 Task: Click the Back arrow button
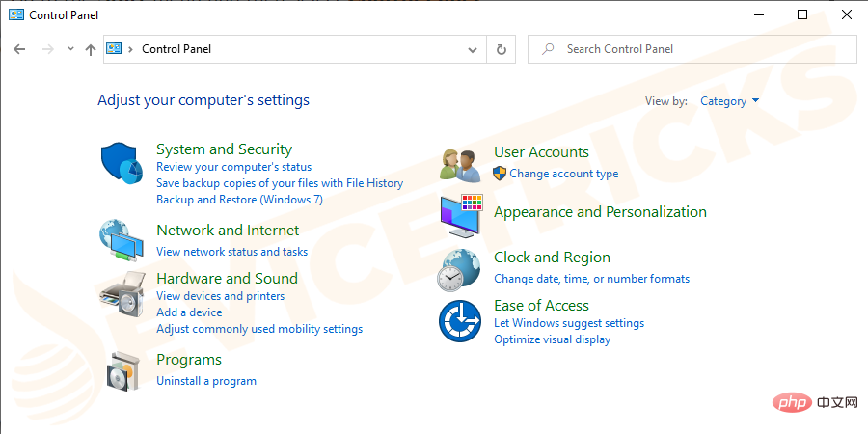point(19,49)
